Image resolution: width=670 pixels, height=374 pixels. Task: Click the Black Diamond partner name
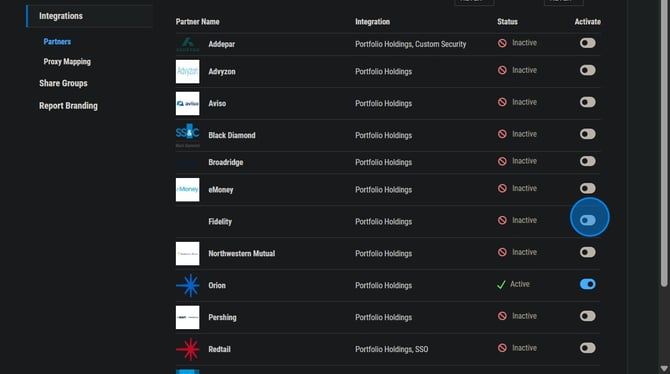pyautogui.click(x=232, y=135)
